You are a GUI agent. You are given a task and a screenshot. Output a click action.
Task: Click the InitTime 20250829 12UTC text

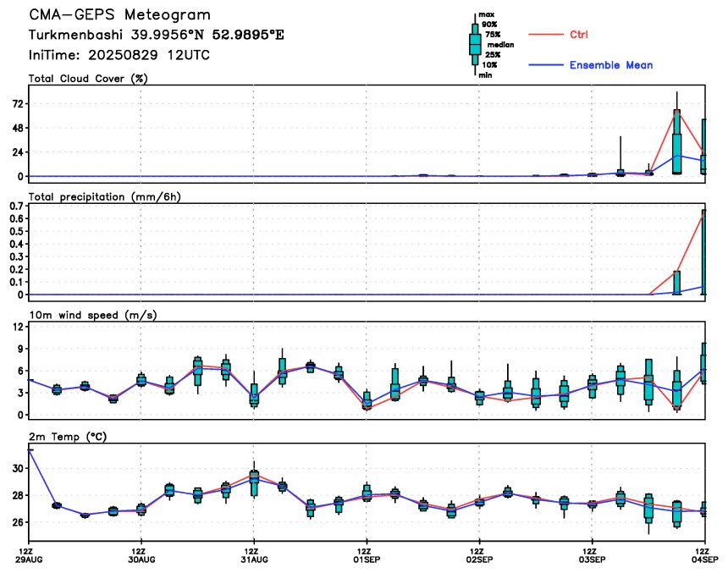pyautogui.click(x=119, y=55)
